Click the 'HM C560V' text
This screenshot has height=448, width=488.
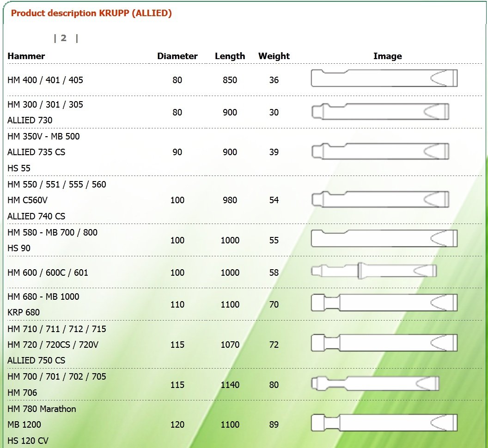point(27,200)
